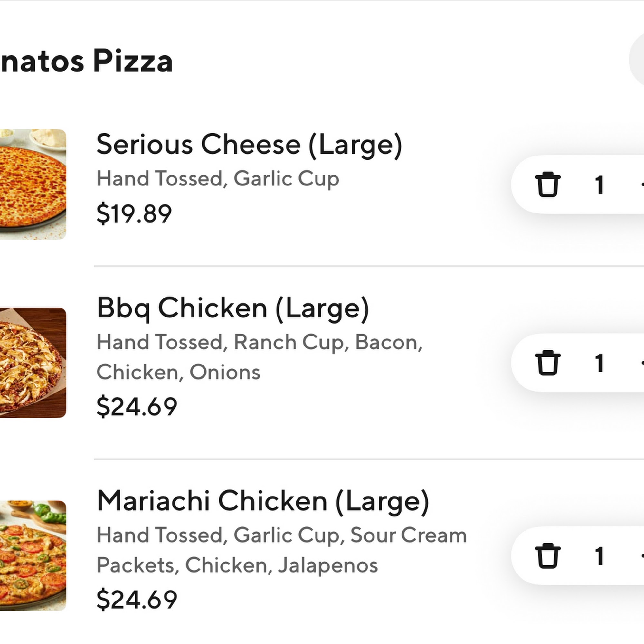
Task: Open Mariachi Chicken pizza thumbnail image
Action: (33, 556)
